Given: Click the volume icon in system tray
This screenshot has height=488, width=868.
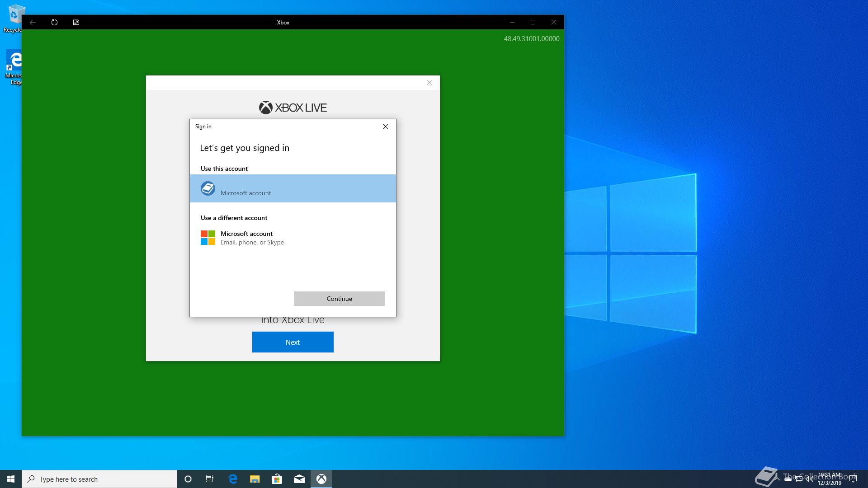Looking at the screenshot, I should click(810, 479).
